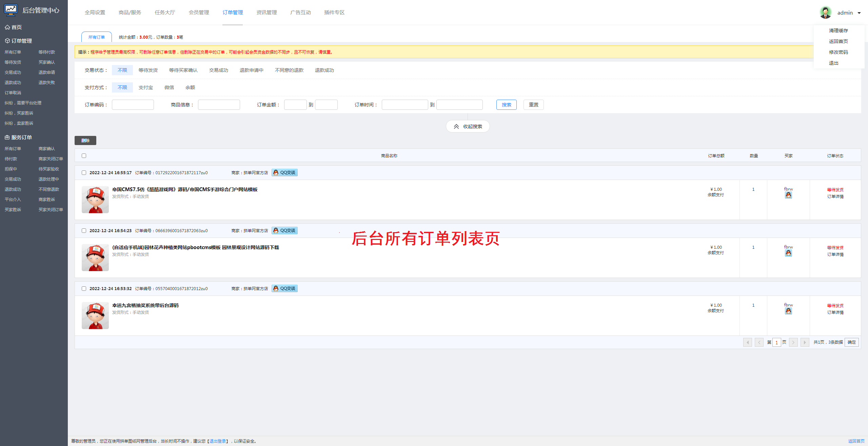Expand the admin account dropdown arrow
The height and width of the screenshot is (446, 868).
click(859, 13)
